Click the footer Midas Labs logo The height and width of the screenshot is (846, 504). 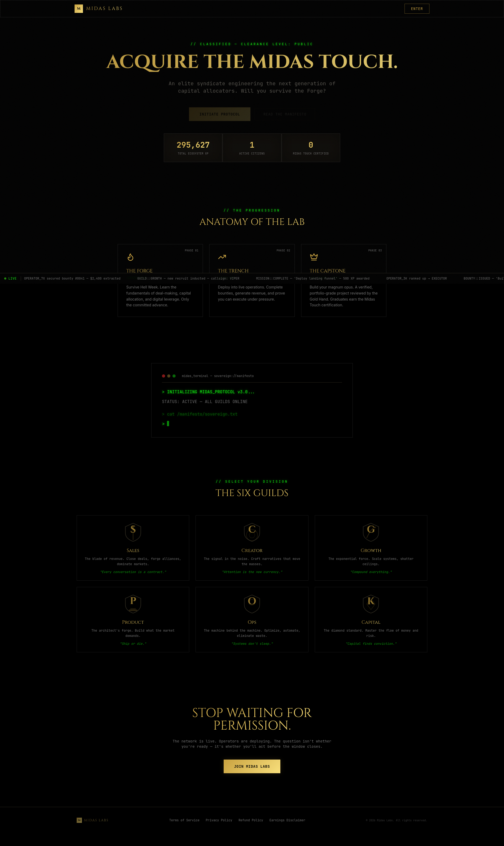point(92,820)
